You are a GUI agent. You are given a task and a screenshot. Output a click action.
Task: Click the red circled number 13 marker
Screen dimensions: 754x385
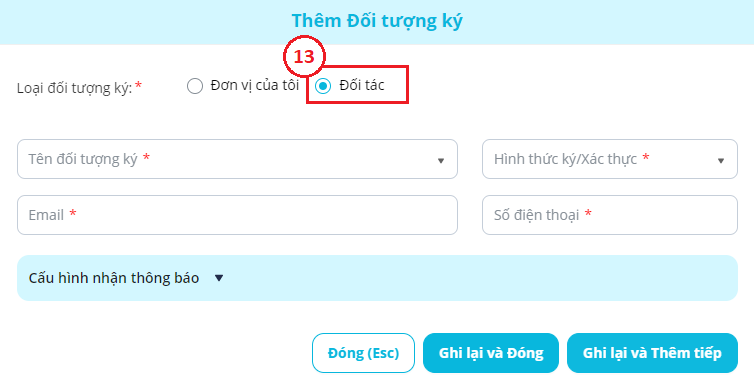coord(304,57)
